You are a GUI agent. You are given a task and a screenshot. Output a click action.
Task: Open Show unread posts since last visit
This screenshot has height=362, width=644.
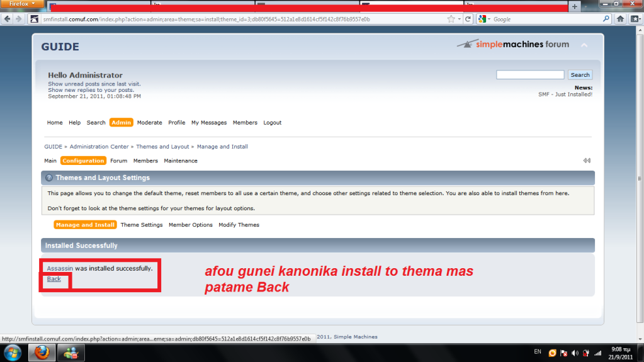click(94, 84)
